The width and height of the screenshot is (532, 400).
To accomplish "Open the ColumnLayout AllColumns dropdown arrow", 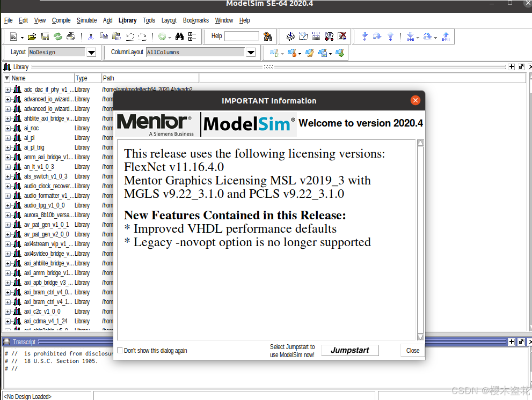I will 251,53.
